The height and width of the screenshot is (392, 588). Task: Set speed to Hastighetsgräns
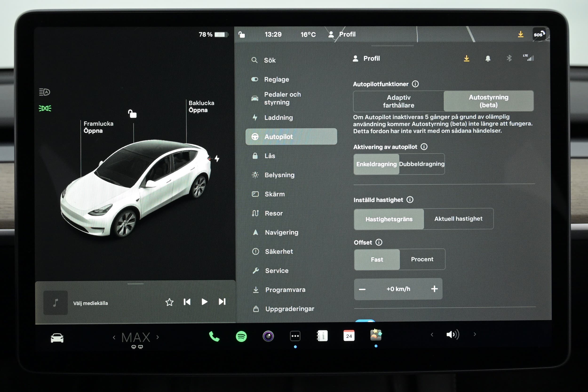pos(389,219)
